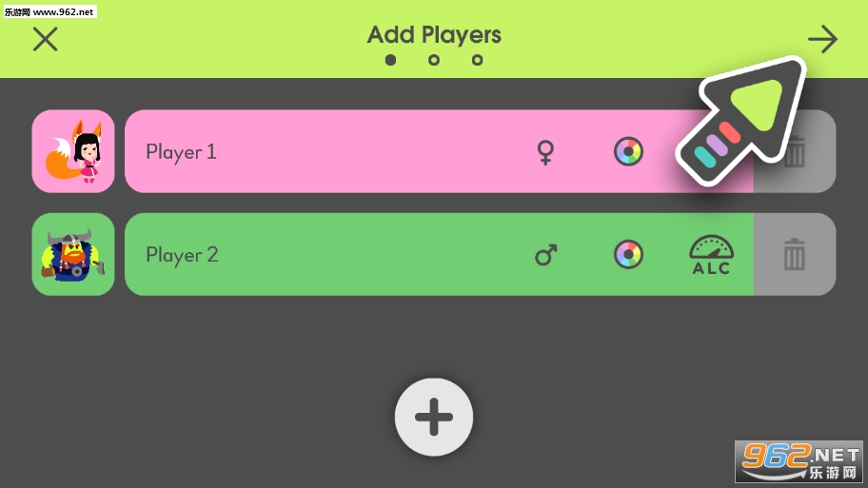Toggle Player 2 male gender symbol

545,255
